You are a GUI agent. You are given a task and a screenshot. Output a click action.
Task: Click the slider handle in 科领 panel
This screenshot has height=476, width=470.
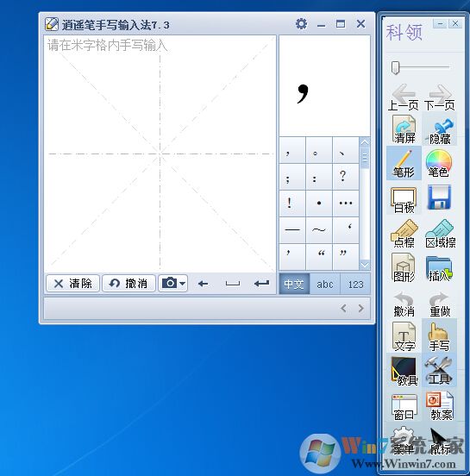(395, 67)
